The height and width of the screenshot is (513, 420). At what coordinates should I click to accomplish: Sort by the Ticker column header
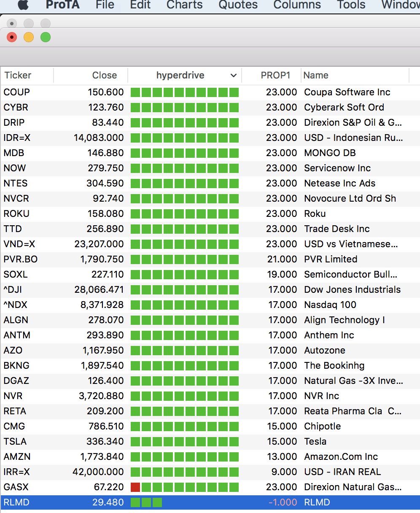click(27, 76)
